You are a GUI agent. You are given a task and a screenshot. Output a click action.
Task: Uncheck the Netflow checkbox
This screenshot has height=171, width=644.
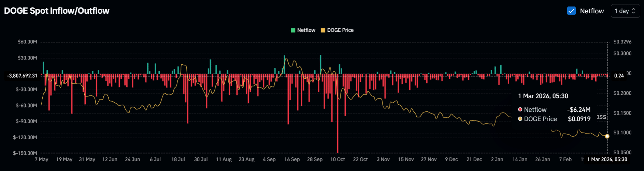(x=571, y=11)
